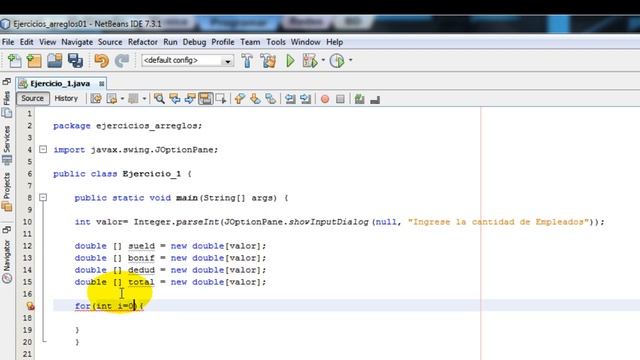Open the Navigate menu
The width and height of the screenshot is (640, 360).
77,42
